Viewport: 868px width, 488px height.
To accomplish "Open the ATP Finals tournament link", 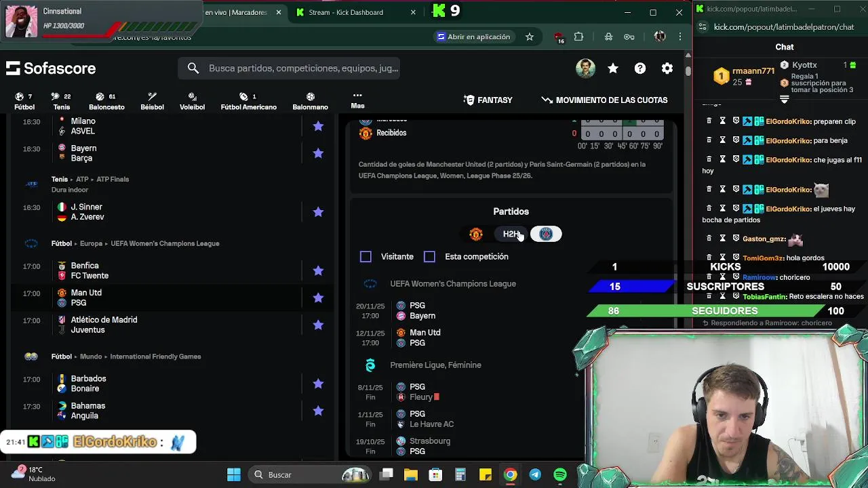I will coord(113,180).
